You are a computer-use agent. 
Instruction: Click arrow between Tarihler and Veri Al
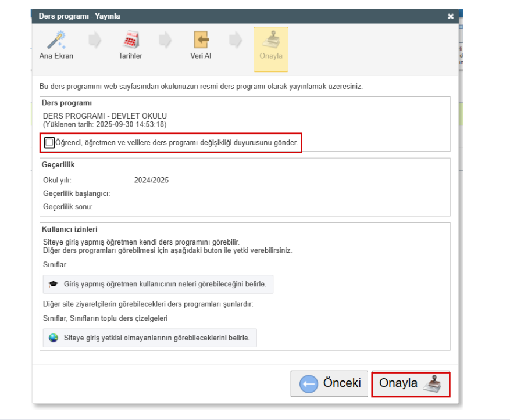165,40
